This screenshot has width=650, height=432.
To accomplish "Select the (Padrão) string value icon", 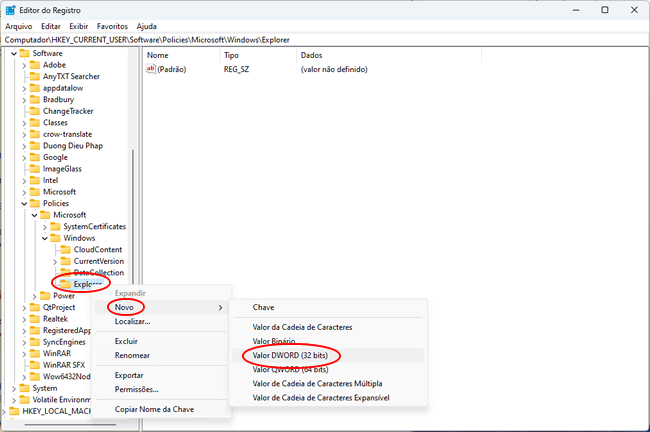I will tap(151, 69).
